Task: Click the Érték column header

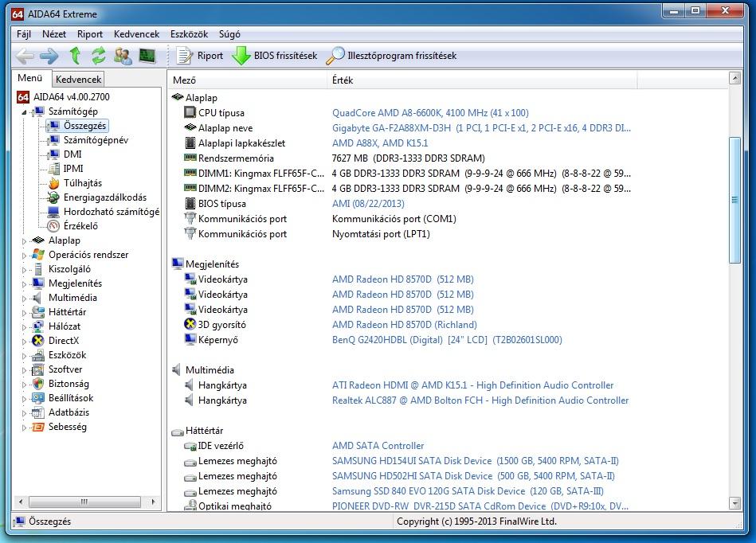Action: 482,80
